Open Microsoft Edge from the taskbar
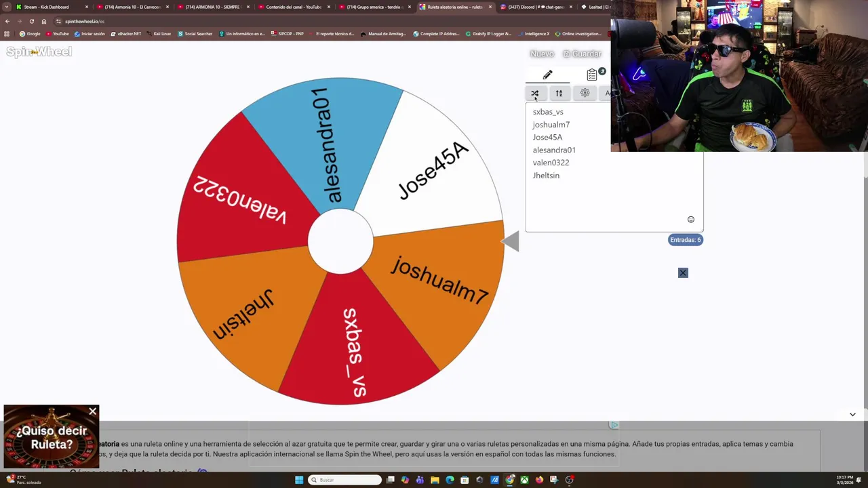868x488 pixels. [x=450, y=480]
